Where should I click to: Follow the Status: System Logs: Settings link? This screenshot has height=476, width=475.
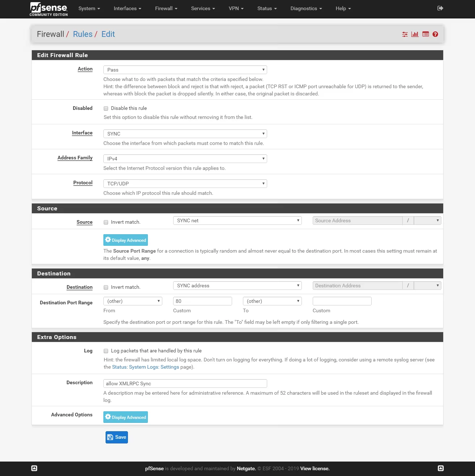[x=145, y=367]
